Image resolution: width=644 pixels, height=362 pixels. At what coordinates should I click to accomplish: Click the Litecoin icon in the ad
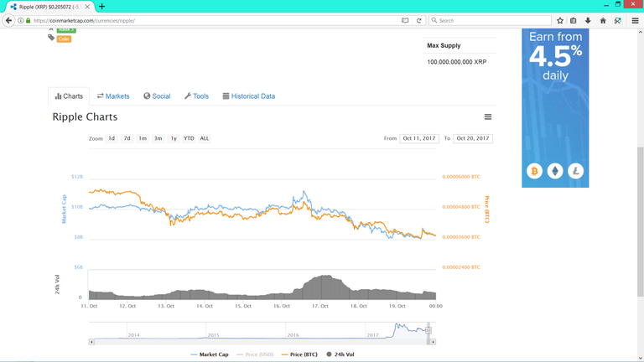[575, 171]
